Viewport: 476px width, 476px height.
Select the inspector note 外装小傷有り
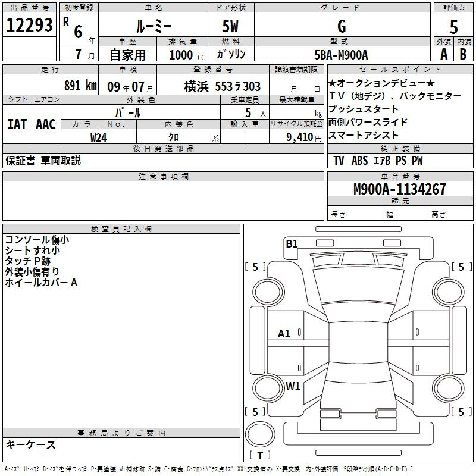coord(32,271)
